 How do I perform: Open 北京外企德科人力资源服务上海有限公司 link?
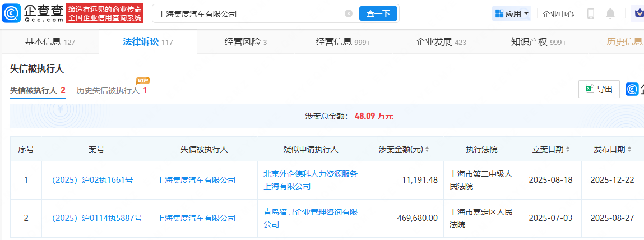pyautogui.click(x=311, y=180)
